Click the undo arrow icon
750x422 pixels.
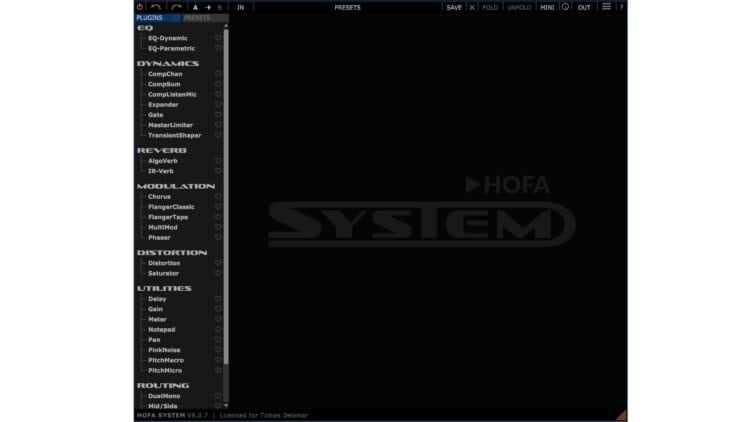[155, 7]
